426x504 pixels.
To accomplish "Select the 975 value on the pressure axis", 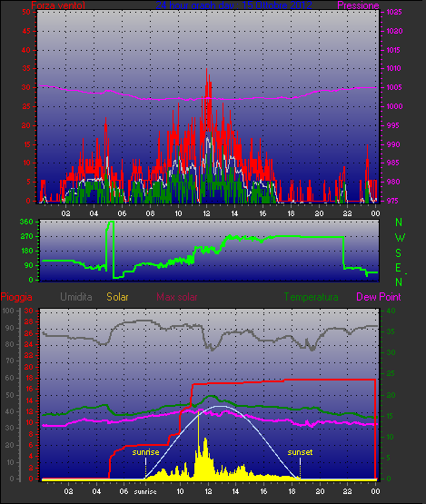I will click(x=392, y=201).
